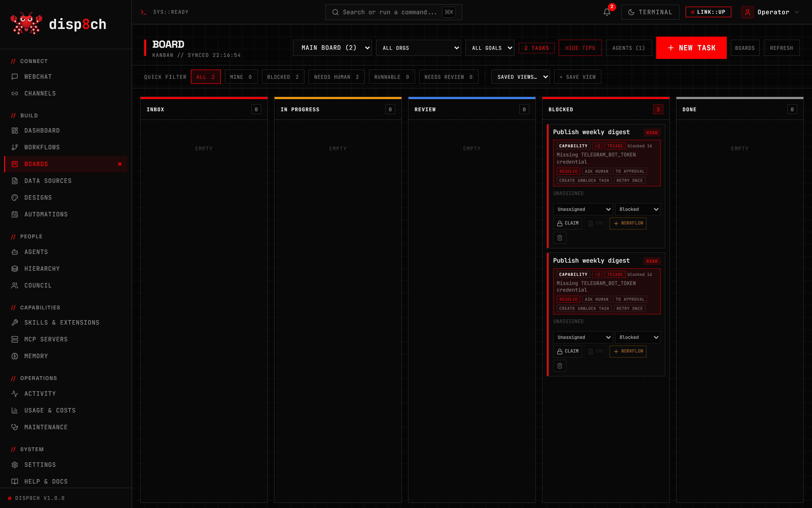Image resolution: width=812 pixels, height=508 pixels.
Task: Click the Done column header
Action: (x=739, y=109)
